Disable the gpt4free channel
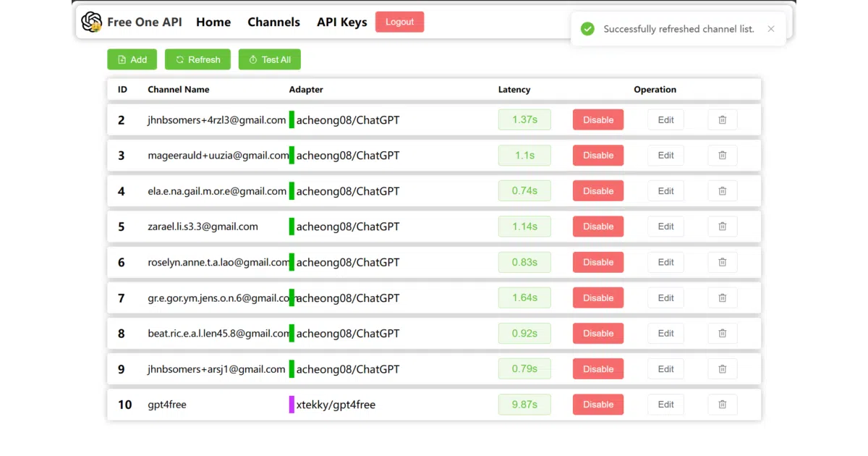The image size is (868, 456). click(598, 405)
